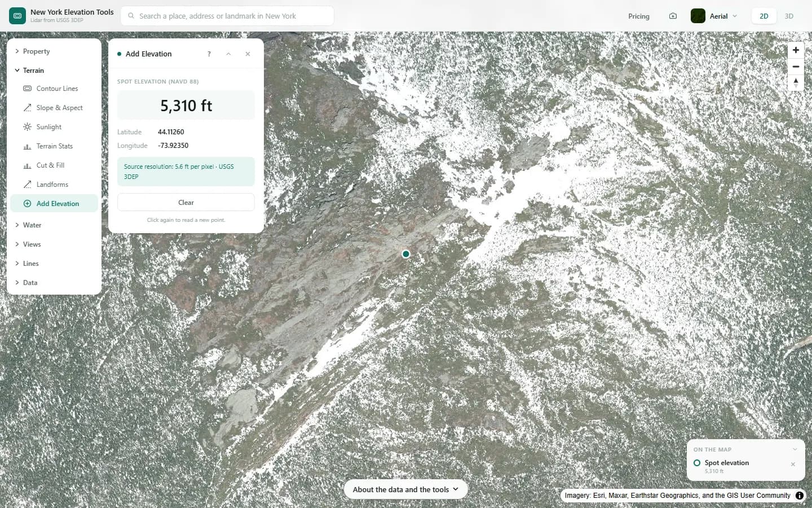812x508 pixels.
Task: Expand About the data and the tools
Action: click(405, 489)
